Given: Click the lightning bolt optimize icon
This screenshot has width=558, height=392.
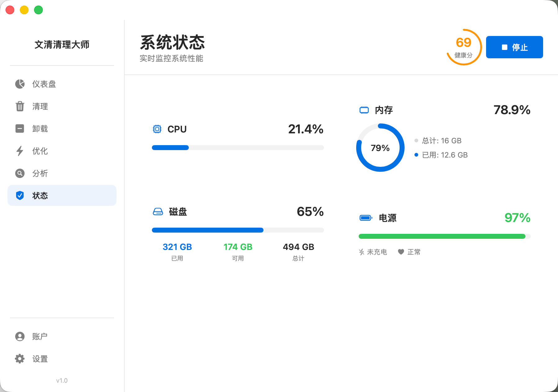Looking at the screenshot, I should pyautogui.click(x=20, y=151).
